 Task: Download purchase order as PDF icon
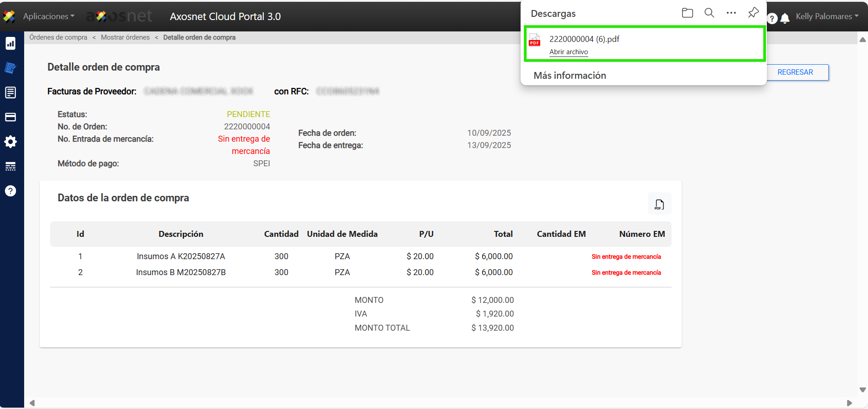(659, 204)
